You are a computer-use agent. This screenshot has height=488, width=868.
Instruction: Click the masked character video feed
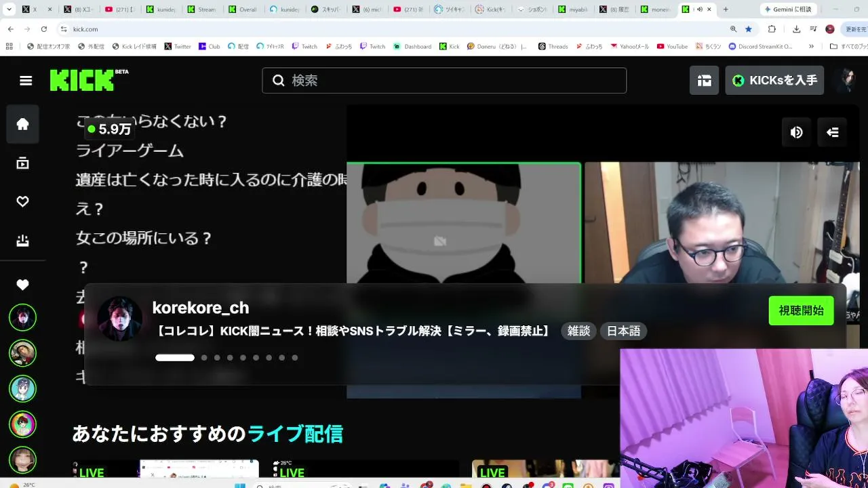(x=464, y=224)
